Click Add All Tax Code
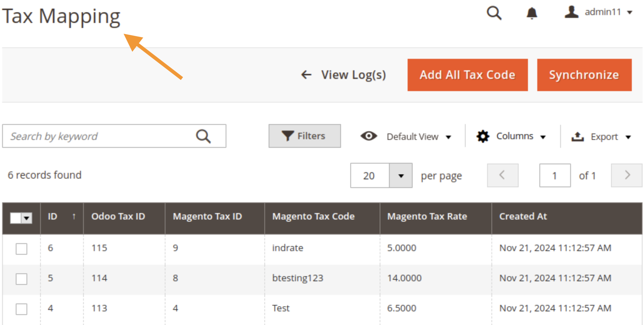Screen dimensions: 644x325 467,75
